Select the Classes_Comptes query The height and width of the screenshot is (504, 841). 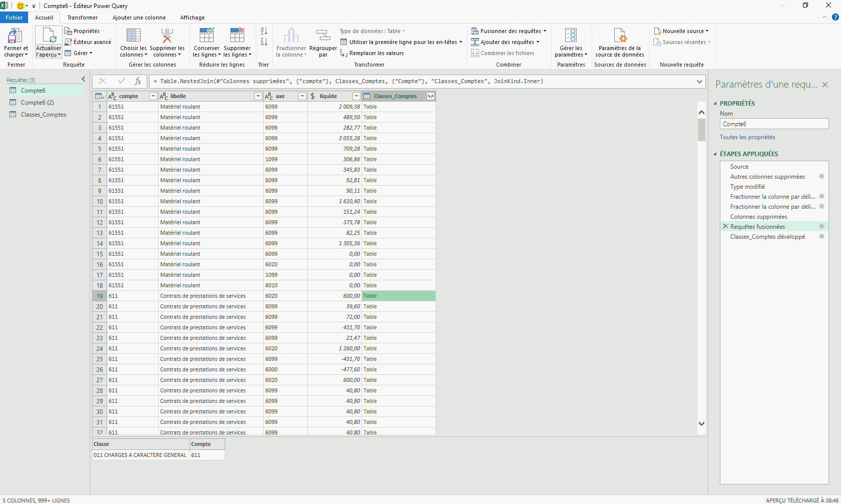(43, 115)
